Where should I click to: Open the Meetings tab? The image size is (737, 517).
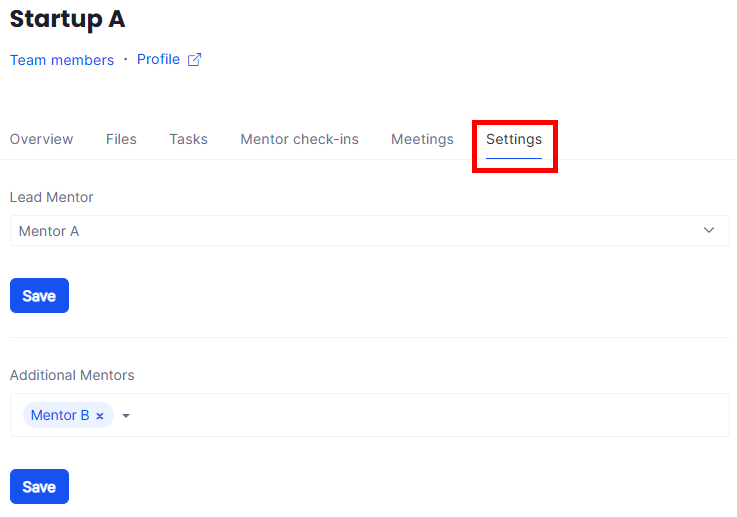click(422, 139)
